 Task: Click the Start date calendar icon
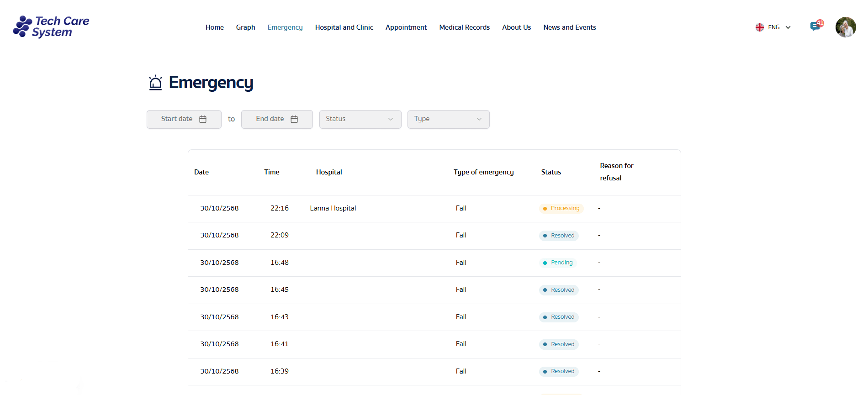(x=203, y=119)
